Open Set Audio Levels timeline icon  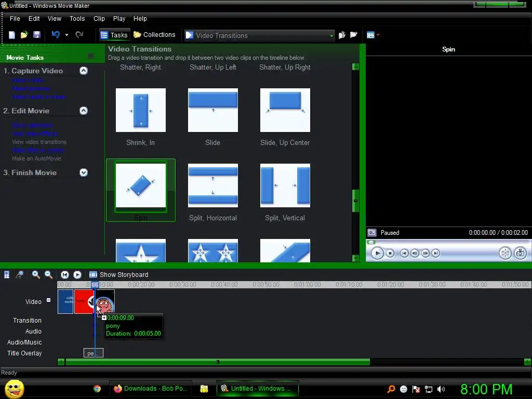(7, 274)
